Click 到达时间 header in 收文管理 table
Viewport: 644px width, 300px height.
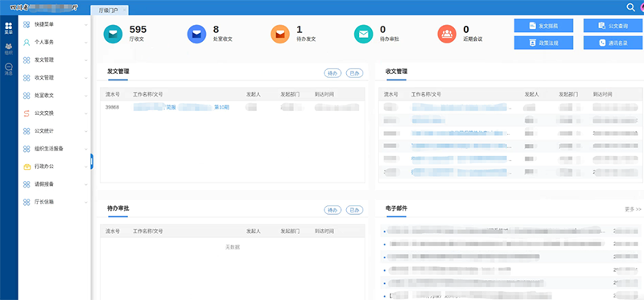point(602,94)
